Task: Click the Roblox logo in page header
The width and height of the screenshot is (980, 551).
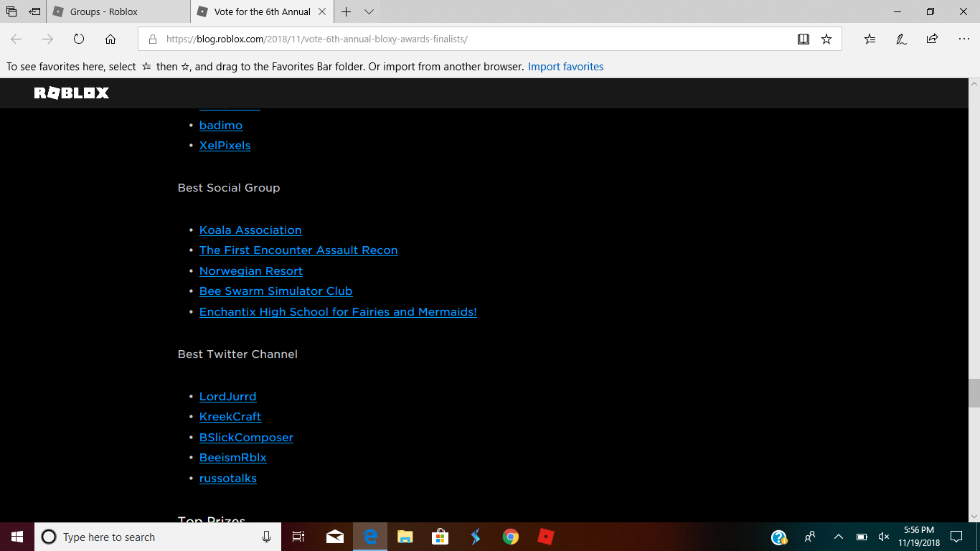Action: [72, 93]
